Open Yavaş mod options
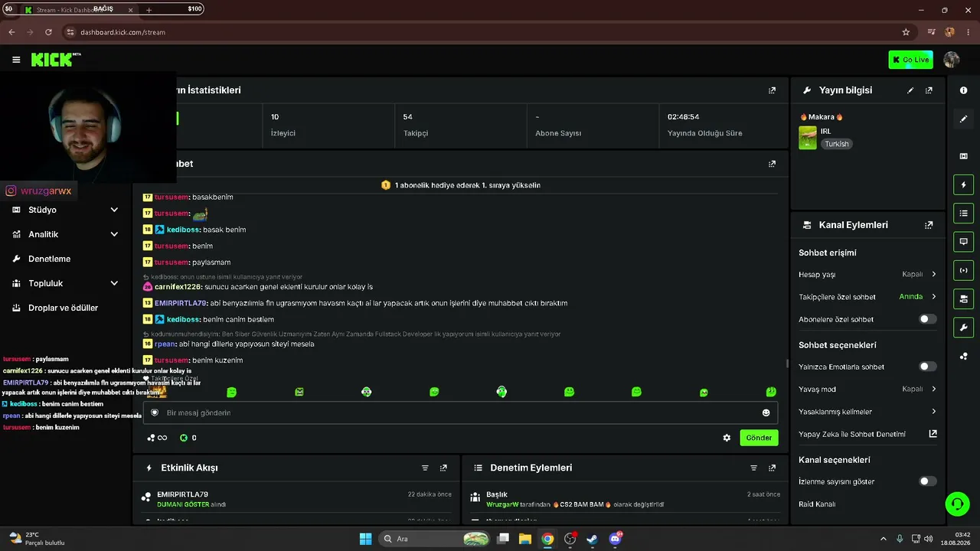 point(867,389)
